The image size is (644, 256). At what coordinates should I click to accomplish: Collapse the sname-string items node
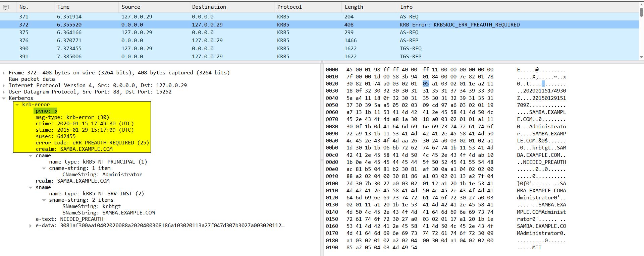pyautogui.click(x=44, y=200)
